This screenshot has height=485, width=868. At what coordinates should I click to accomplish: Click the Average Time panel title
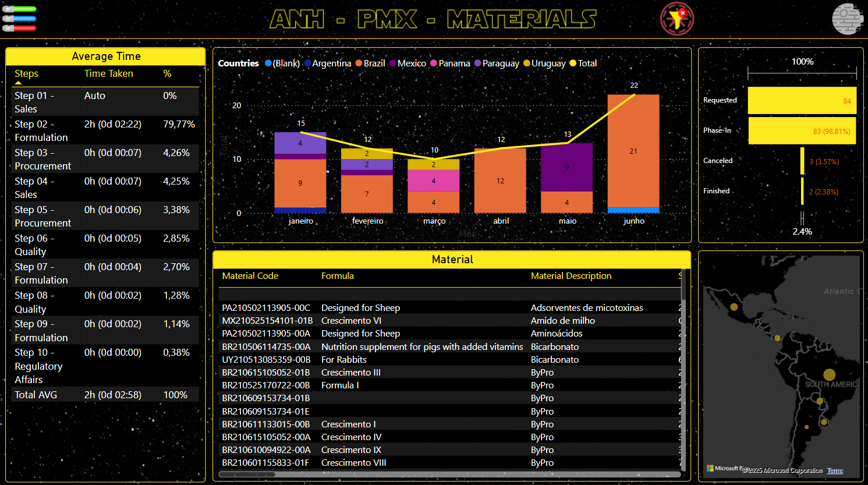(x=106, y=56)
